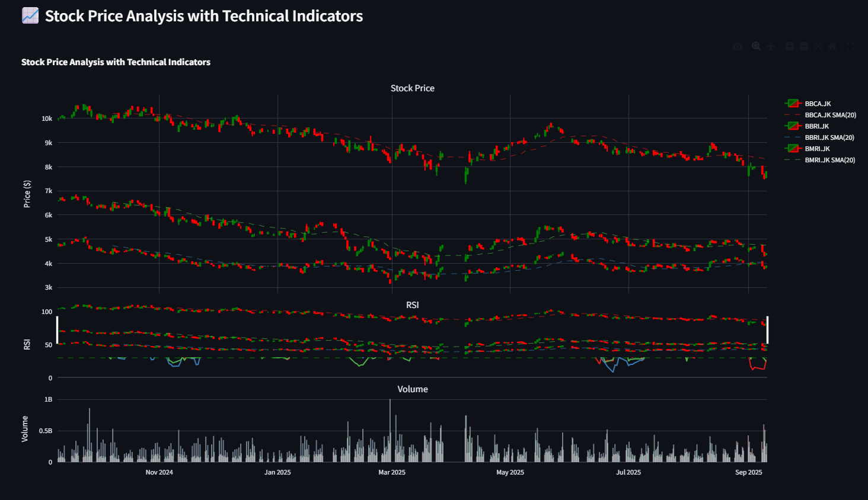Screen dimensions: 868x500
Task: Click the 'RSI' subplot title
Action: (413, 305)
